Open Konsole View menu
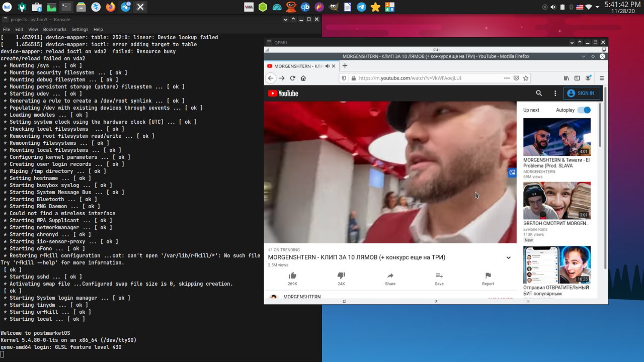The image size is (644, 362). (x=33, y=29)
